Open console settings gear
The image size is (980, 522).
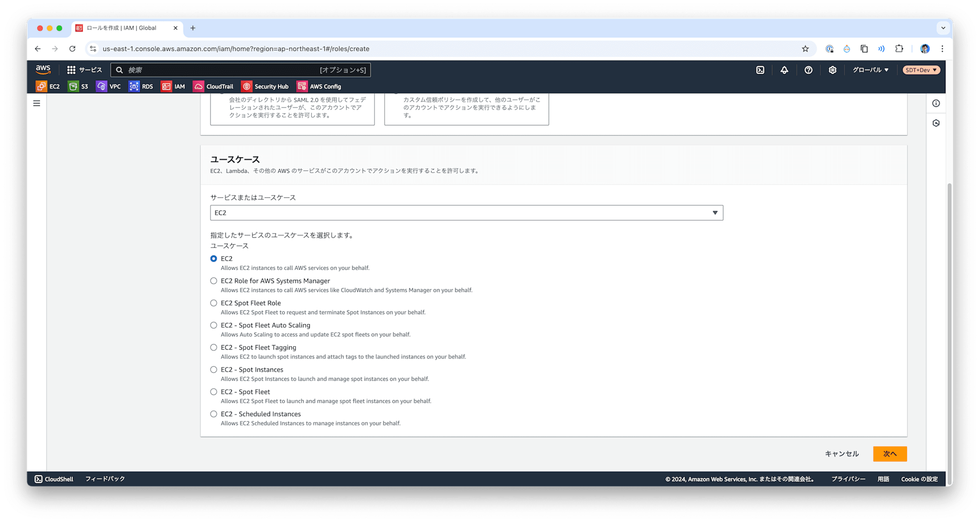[832, 70]
